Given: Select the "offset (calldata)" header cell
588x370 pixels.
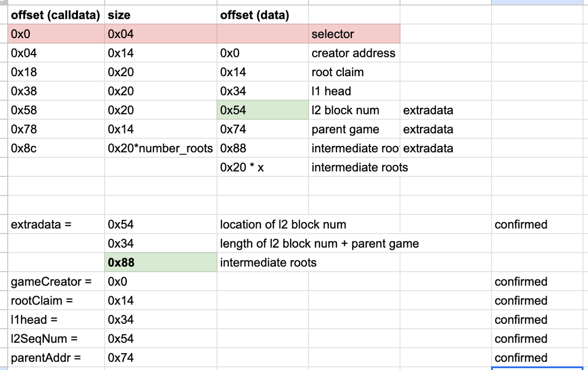Looking at the screenshot, I should click(x=55, y=15).
